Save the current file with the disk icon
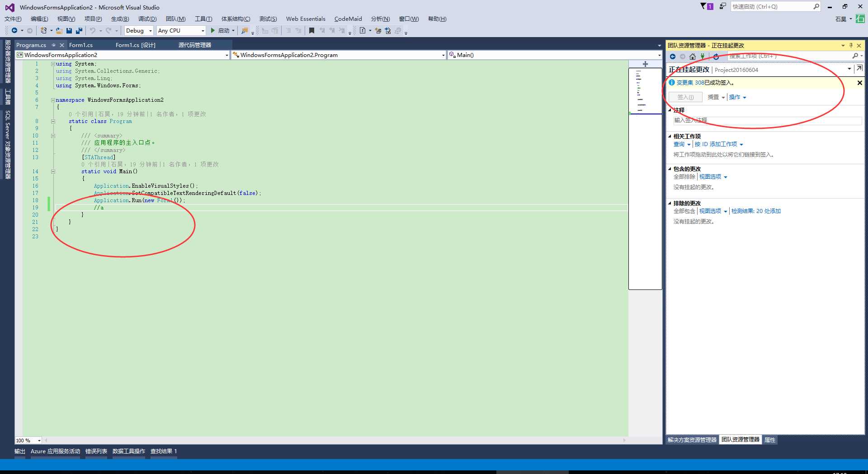Screen dimensions: 868x474 (69, 31)
